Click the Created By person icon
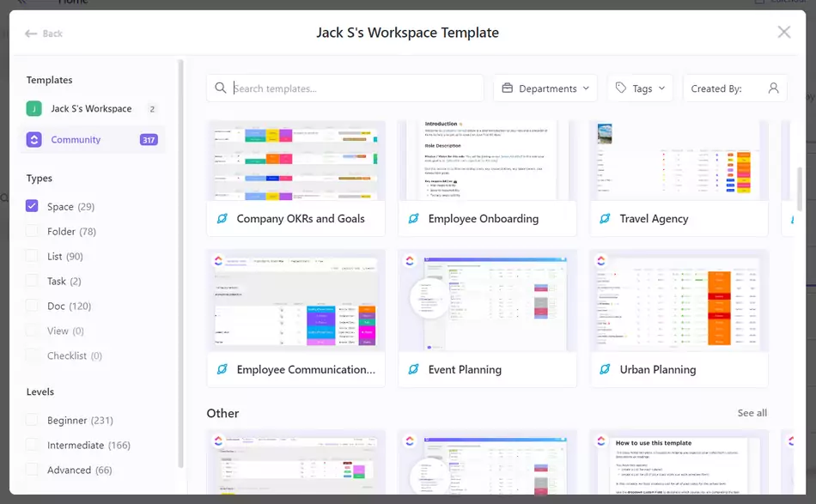The image size is (816, 504). tap(773, 88)
